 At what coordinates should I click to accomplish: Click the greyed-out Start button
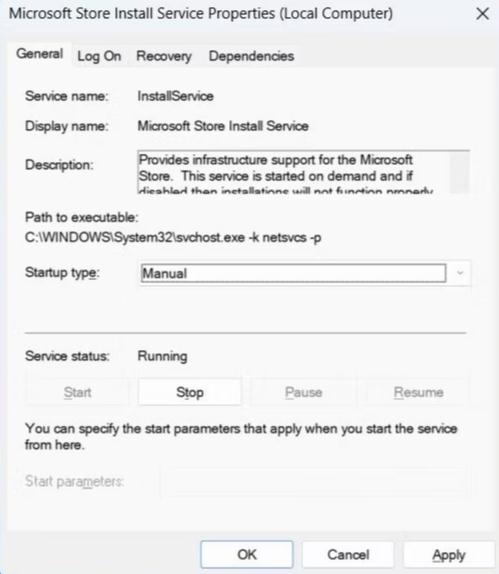point(77,392)
